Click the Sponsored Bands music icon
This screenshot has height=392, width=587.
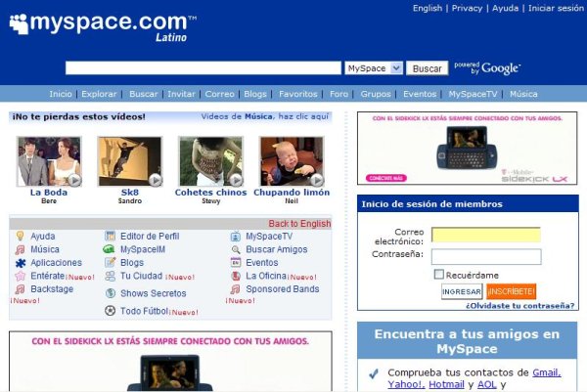click(x=236, y=289)
